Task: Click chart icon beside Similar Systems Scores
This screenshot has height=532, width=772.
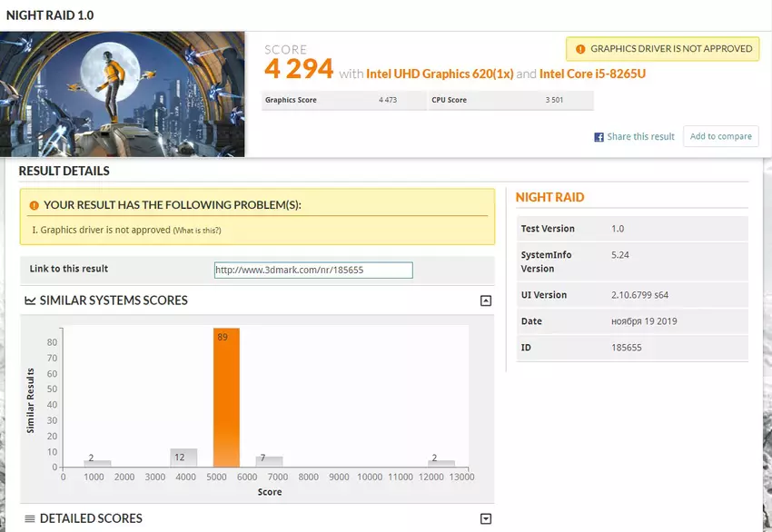Action: 30,300
